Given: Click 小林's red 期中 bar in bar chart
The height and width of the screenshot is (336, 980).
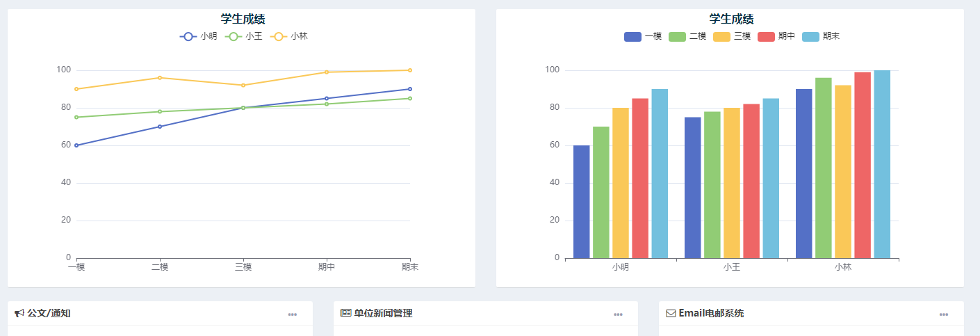Looking at the screenshot, I should (x=863, y=165).
